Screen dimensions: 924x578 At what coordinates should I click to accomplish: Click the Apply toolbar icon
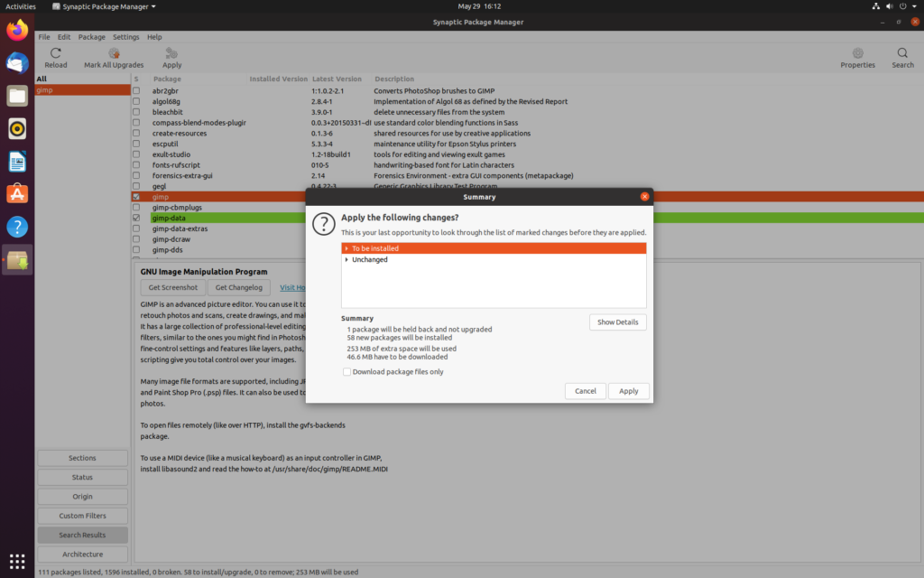[171, 53]
